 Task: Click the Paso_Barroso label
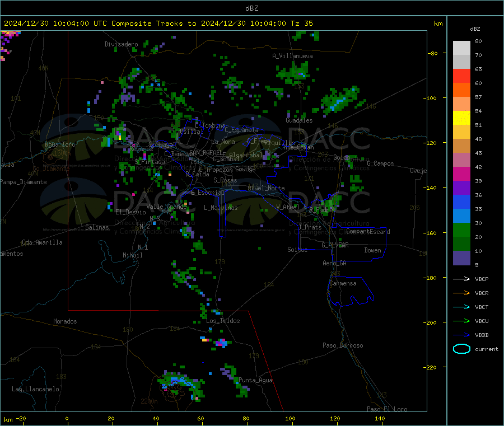click(343, 346)
